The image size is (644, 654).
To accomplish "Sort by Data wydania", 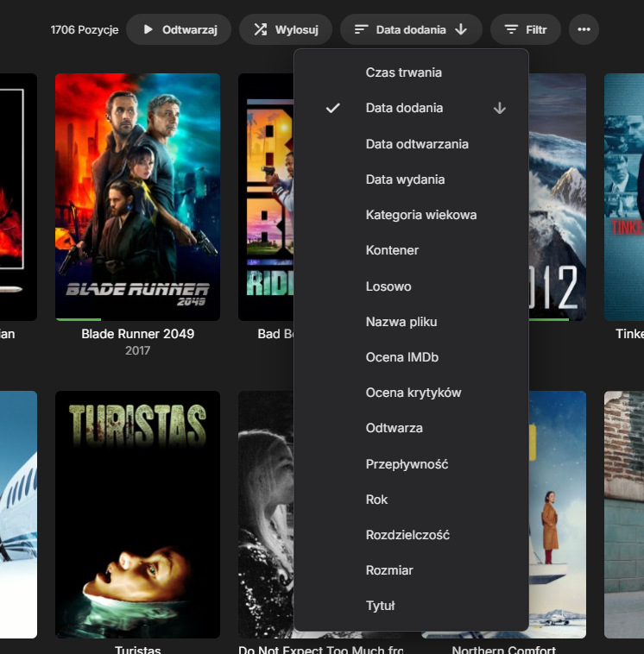I will [x=411, y=179].
